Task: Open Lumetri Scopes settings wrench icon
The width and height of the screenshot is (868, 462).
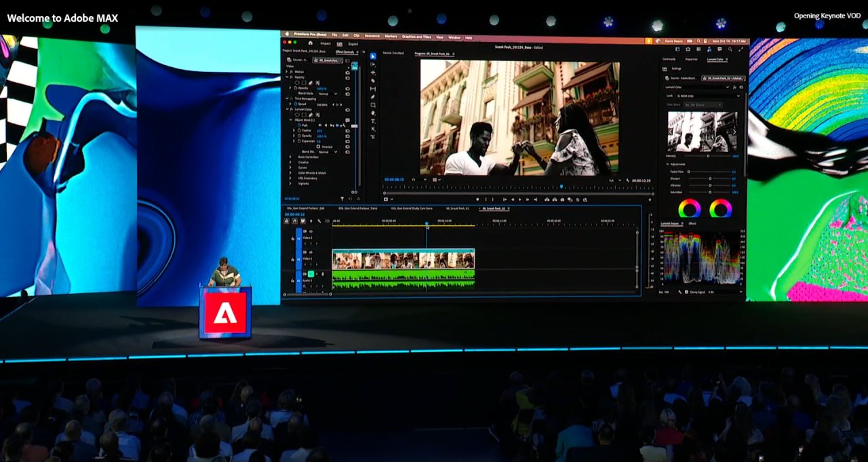Action: pos(679,292)
